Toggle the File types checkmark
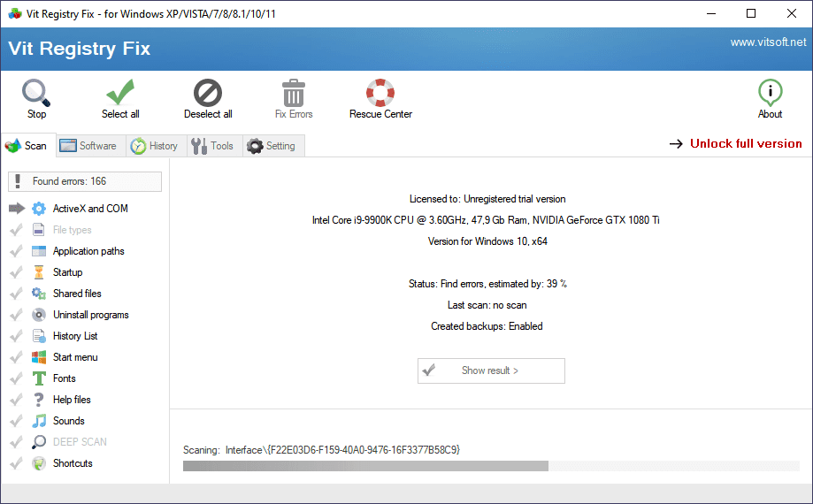Image resolution: width=813 pixels, height=504 pixels. (x=16, y=230)
